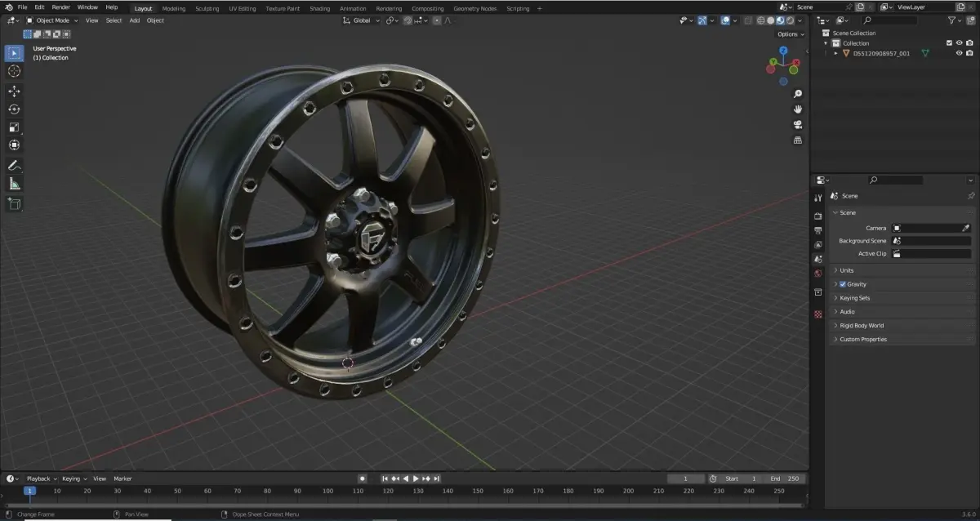Image resolution: width=980 pixels, height=521 pixels.
Task: Switch to the UV Editing workspace tab
Action: tap(243, 8)
